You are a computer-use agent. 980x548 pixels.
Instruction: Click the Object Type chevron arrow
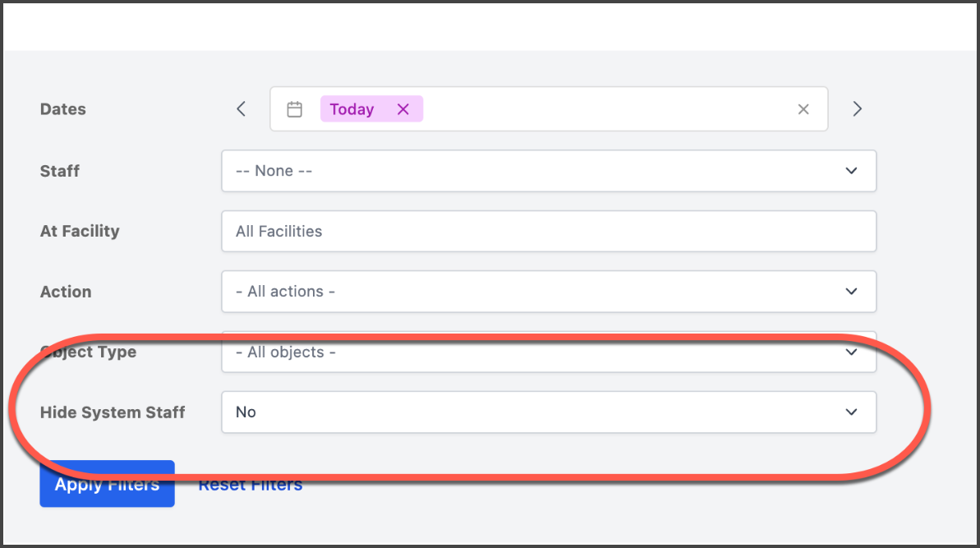tap(851, 352)
